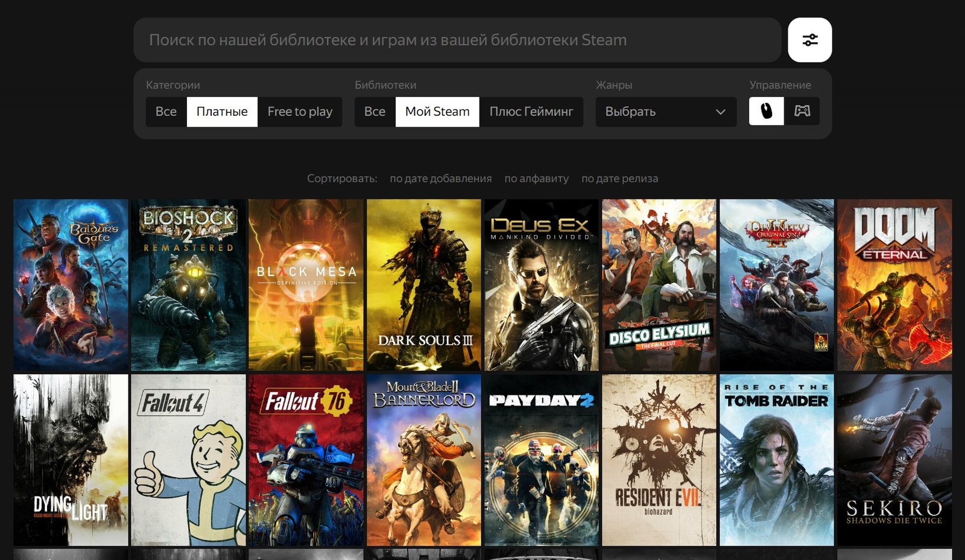This screenshot has height=560, width=965.
Task: Select the 'Free to play' category filter
Action: [300, 112]
